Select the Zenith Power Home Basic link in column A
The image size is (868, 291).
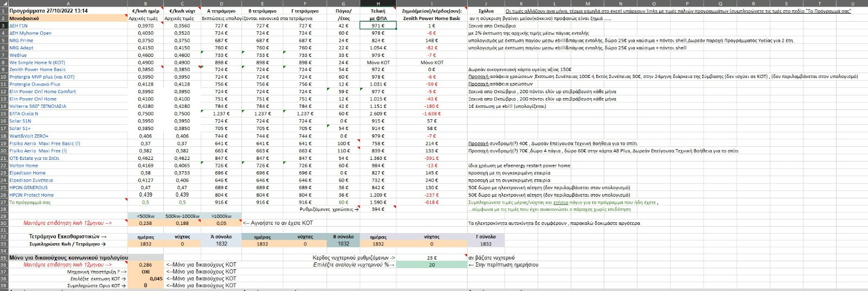[37, 69]
